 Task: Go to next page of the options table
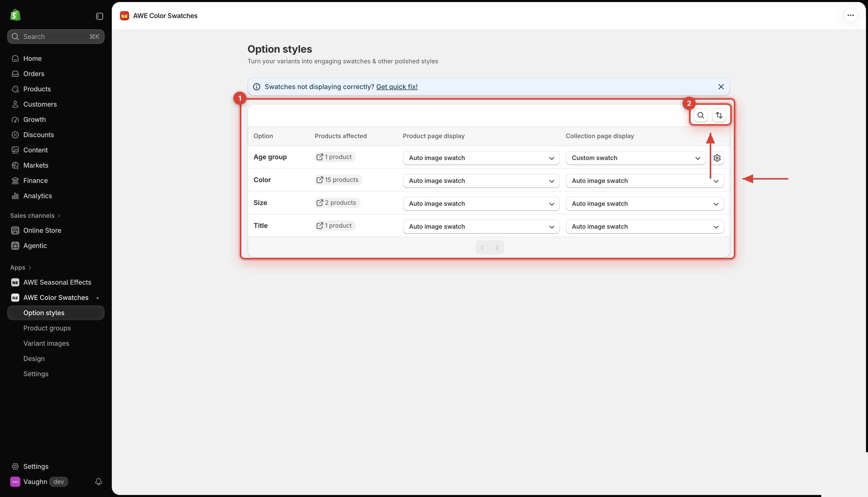pyautogui.click(x=497, y=247)
